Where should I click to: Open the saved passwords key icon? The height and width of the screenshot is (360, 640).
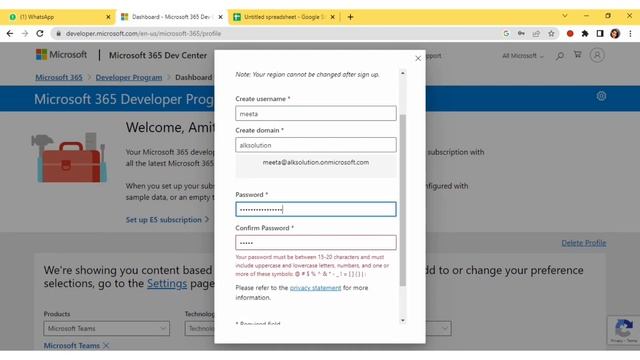(x=521, y=33)
